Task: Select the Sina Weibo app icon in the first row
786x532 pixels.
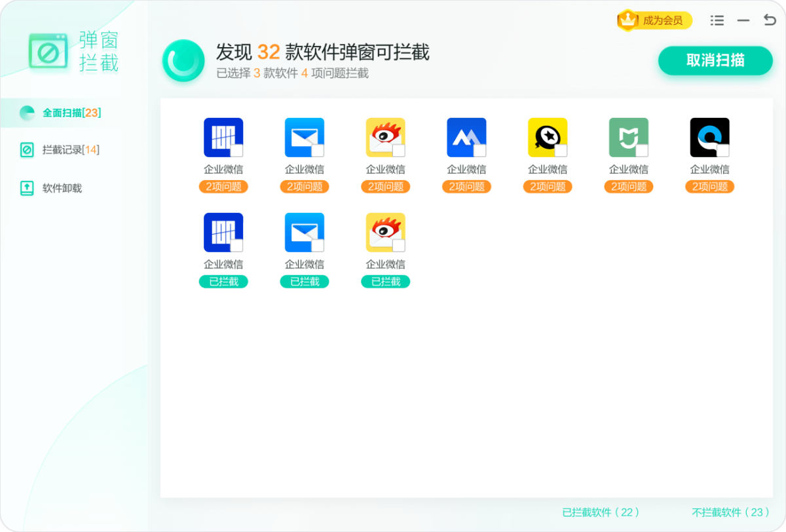Action: pos(385,137)
